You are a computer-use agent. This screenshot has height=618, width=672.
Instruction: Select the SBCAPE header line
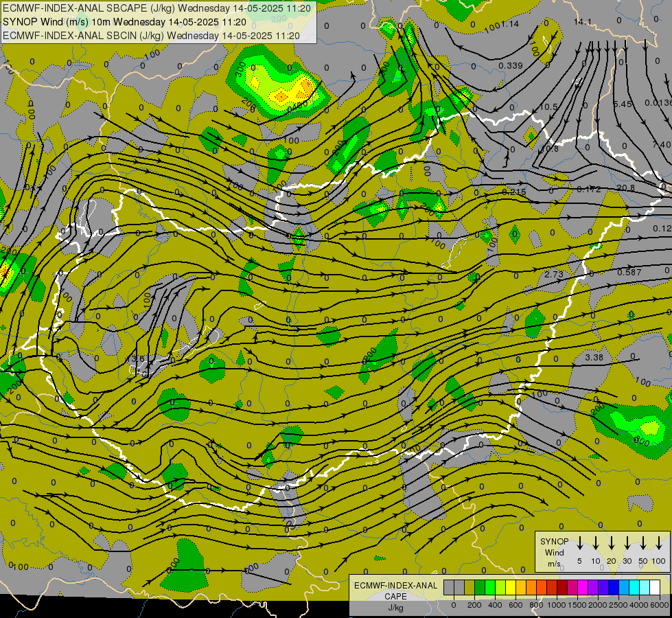click(157, 8)
